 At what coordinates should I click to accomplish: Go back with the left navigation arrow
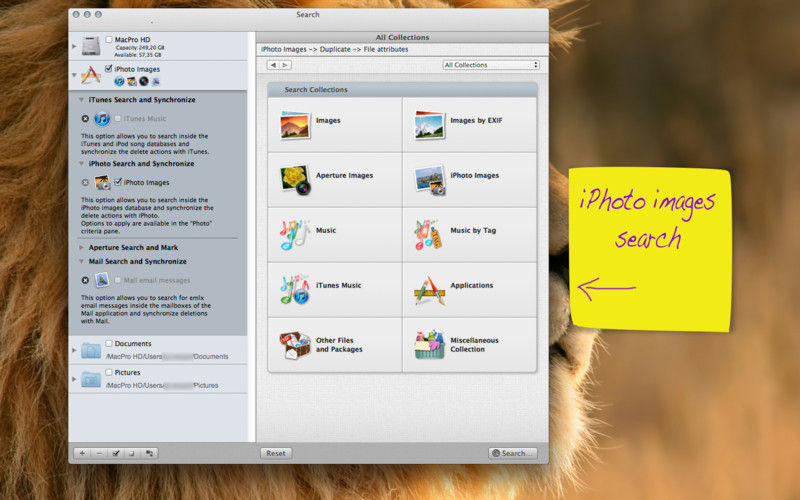(273, 65)
